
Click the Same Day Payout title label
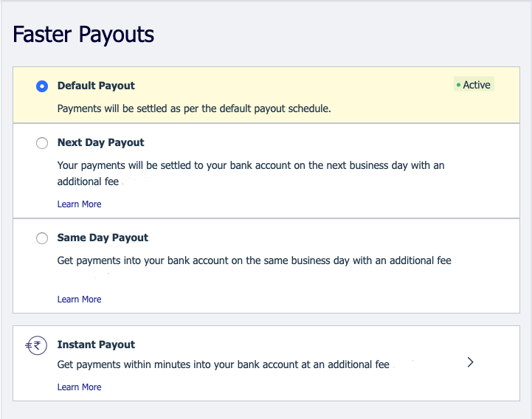(x=103, y=238)
